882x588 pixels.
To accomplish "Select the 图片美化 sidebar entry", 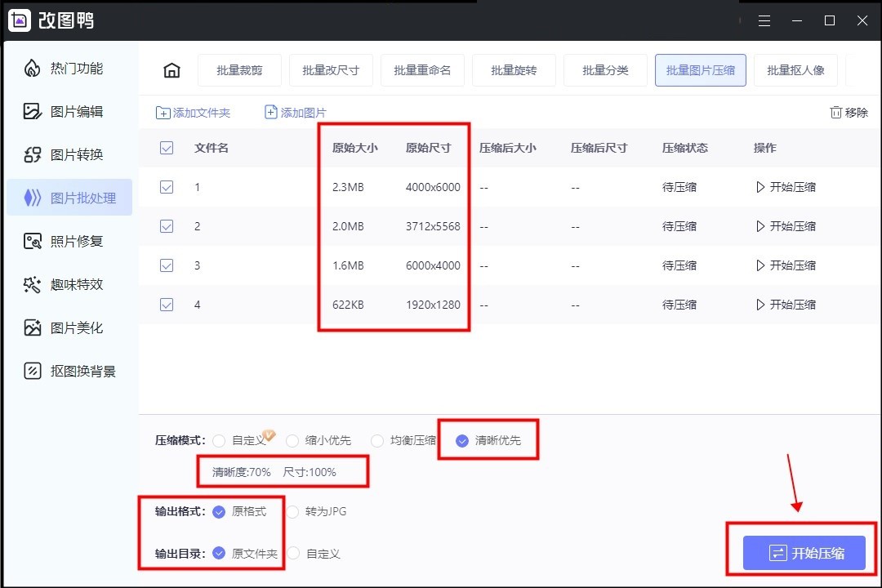I will click(x=70, y=327).
